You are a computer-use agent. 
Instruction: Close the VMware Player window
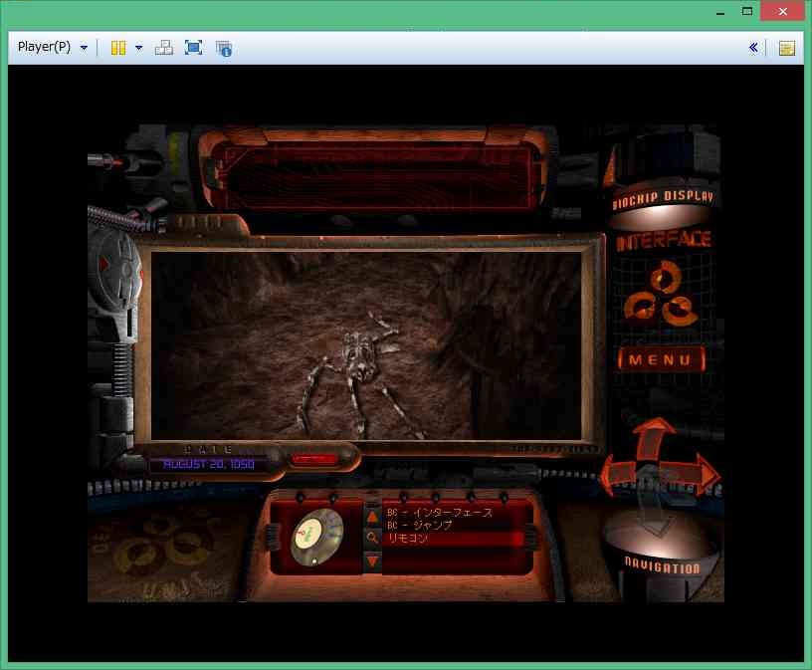click(782, 11)
